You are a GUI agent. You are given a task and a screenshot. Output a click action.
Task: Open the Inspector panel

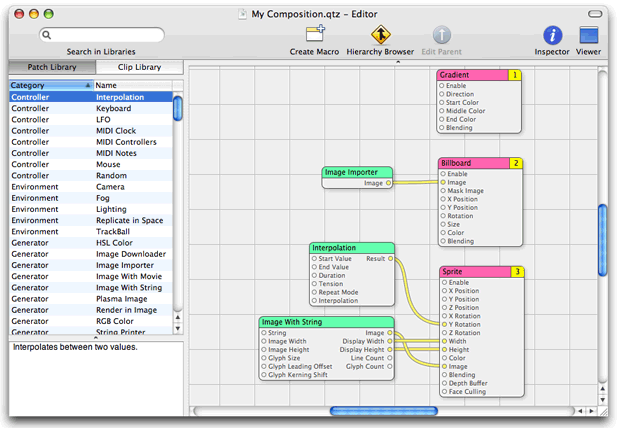point(552,35)
